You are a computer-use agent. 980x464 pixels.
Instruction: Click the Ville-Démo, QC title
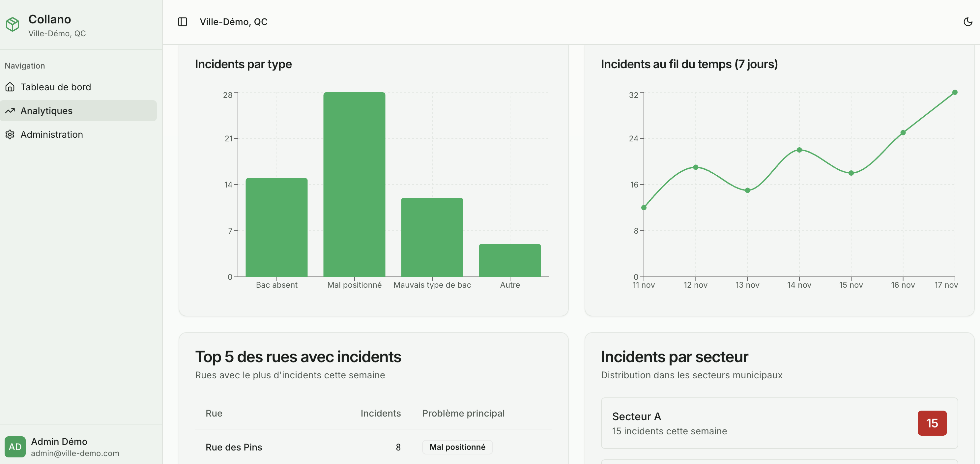coord(234,22)
